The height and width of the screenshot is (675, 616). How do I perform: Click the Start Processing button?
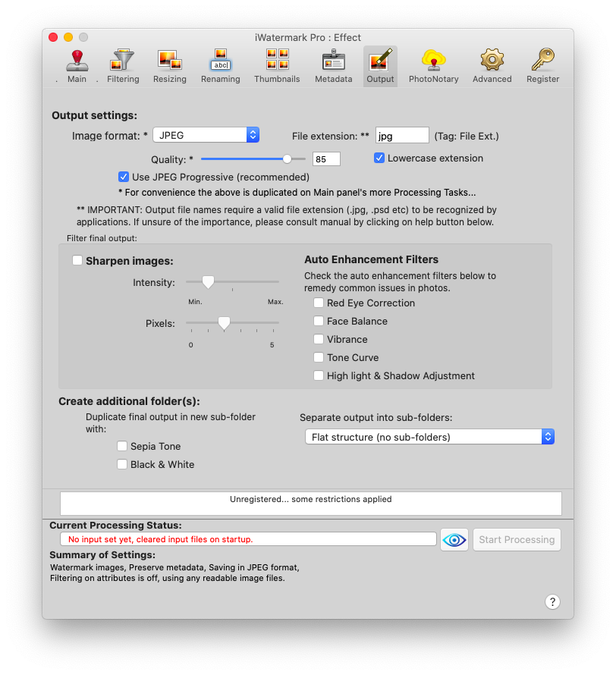pos(517,539)
